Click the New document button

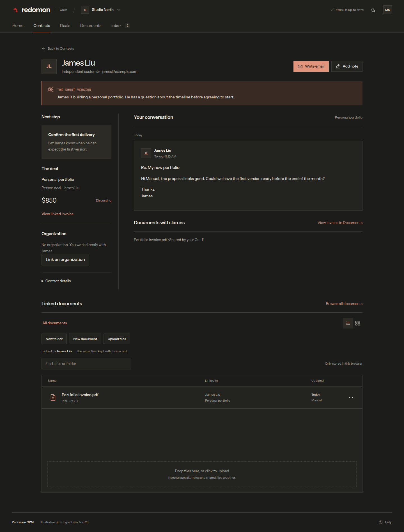pyautogui.click(x=85, y=339)
